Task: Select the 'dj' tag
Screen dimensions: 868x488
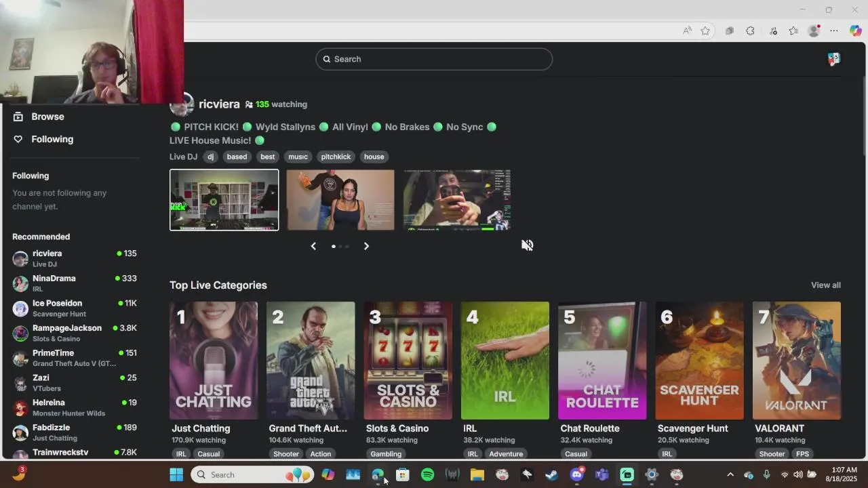Action: coord(210,157)
